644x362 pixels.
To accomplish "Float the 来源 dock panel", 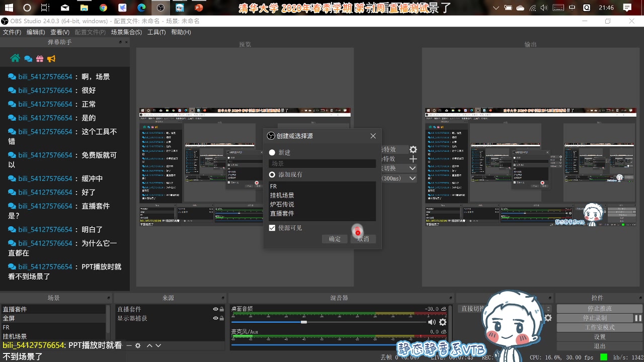I will (x=223, y=298).
